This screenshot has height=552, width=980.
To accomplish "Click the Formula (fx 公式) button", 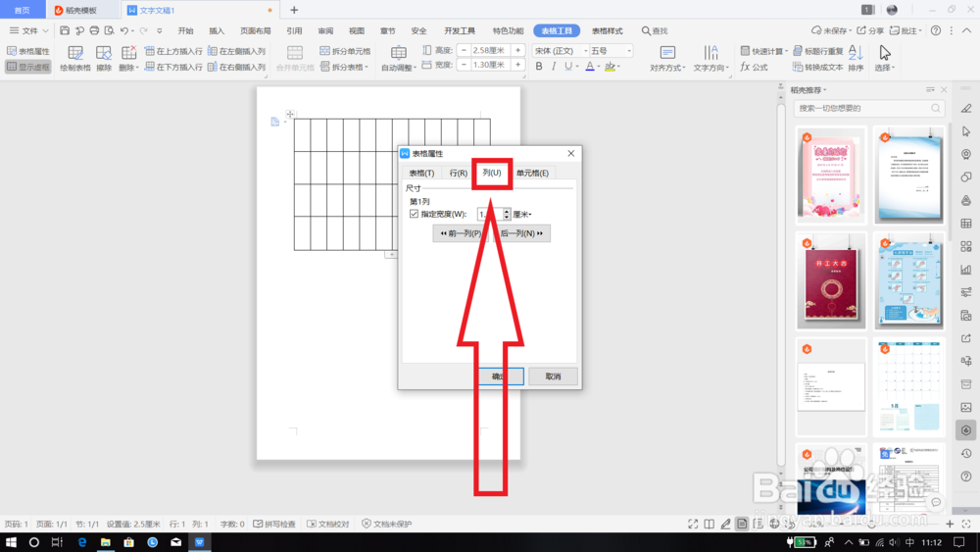I will (755, 67).
